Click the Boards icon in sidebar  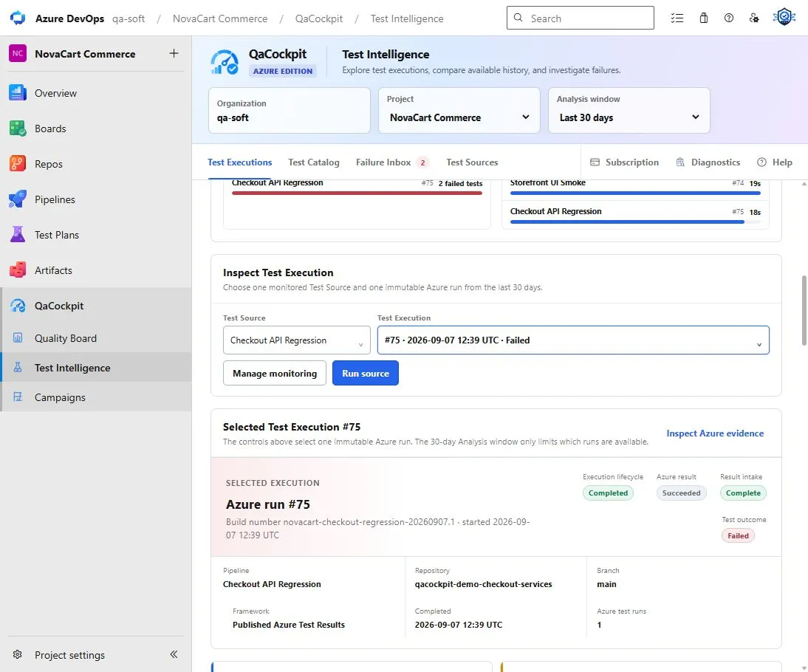coord(18,128)
